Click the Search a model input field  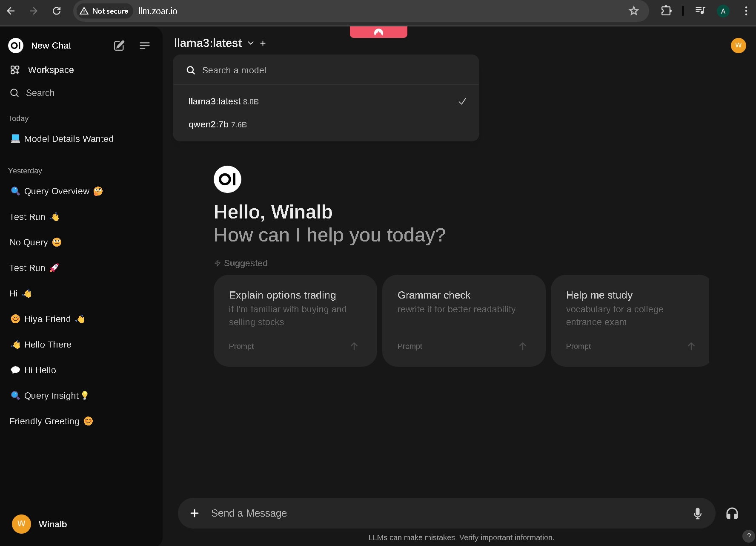(332, 70)
